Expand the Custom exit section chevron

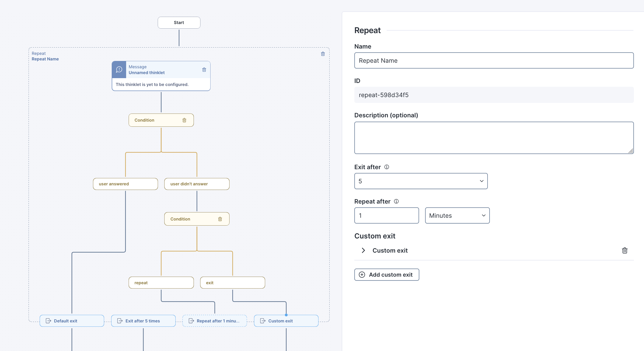[363, 250]
